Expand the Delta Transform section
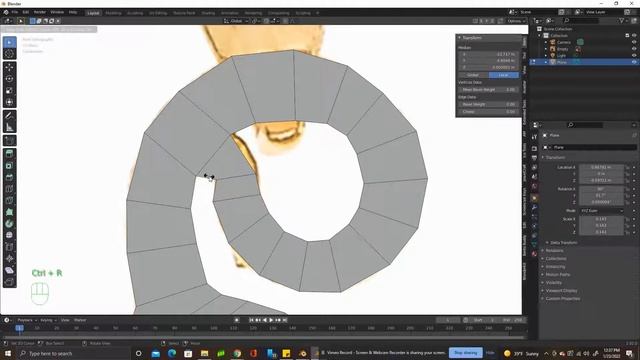 563,242
